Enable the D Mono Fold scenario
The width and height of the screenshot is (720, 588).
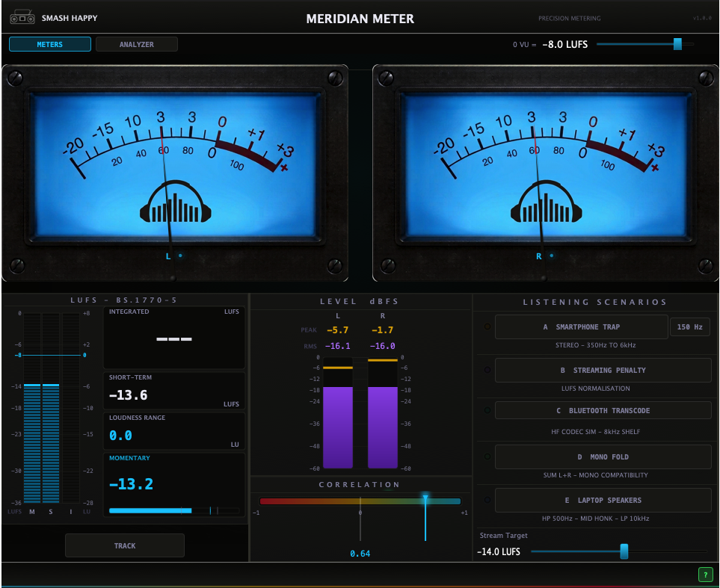(603, 457)
